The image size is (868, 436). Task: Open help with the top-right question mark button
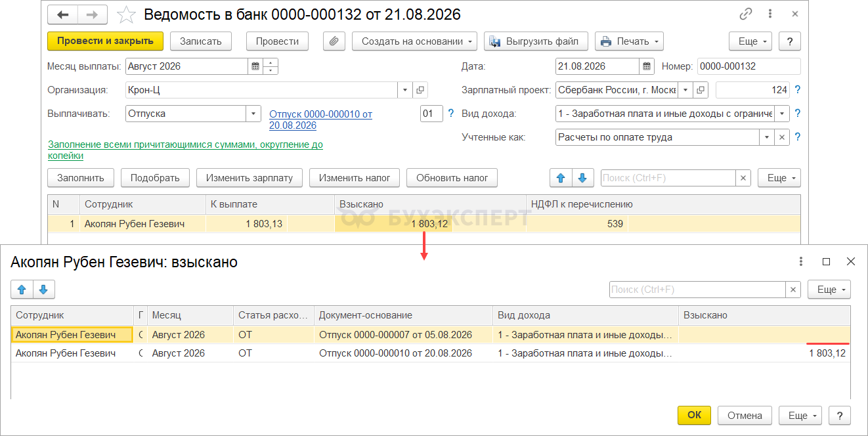[x=790, y=41]
